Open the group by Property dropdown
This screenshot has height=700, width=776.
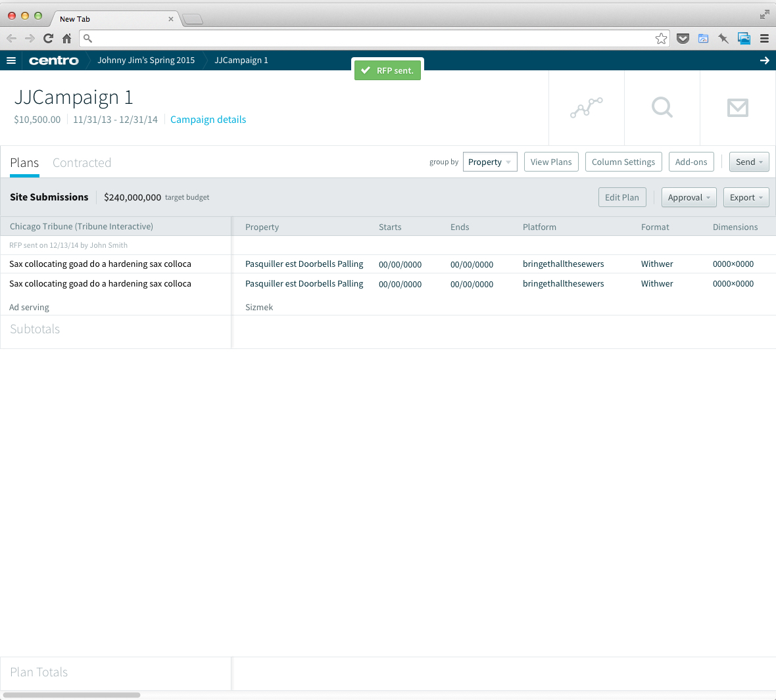coord(490,162)
